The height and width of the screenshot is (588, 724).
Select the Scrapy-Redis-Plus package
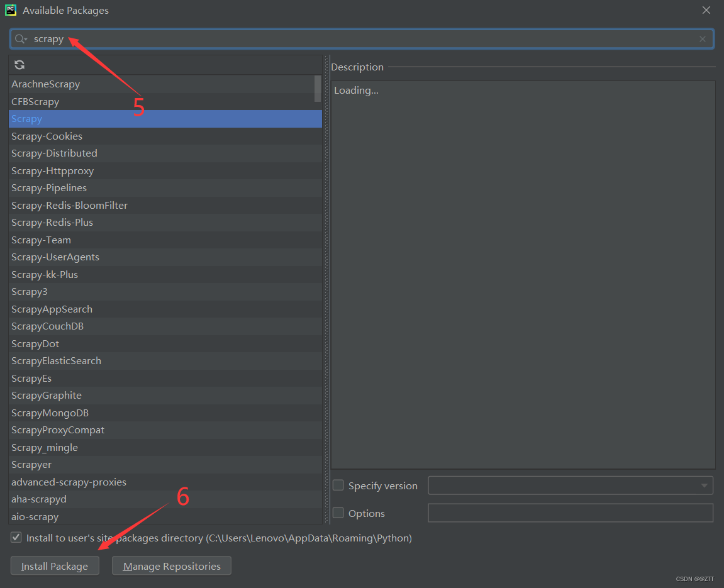(x=165, y=223)
